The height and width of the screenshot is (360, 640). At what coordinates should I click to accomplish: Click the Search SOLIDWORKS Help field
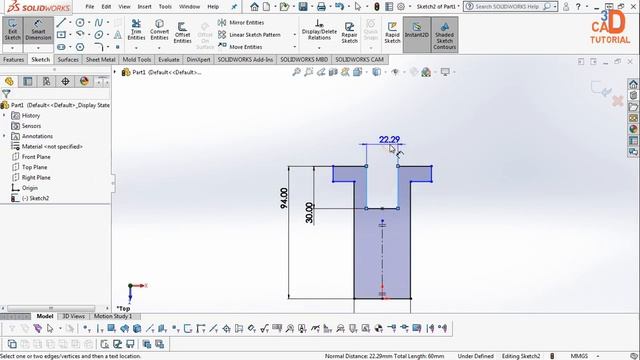point(507,7)
